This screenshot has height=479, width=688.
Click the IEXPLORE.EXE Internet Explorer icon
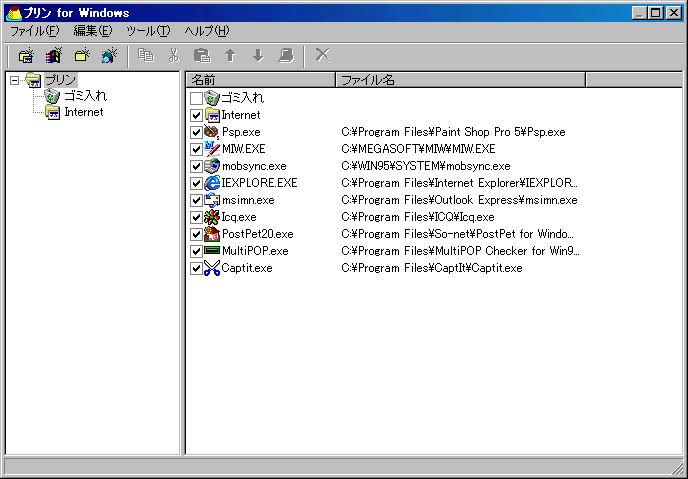pyautogui.click(x=212, y=183)
